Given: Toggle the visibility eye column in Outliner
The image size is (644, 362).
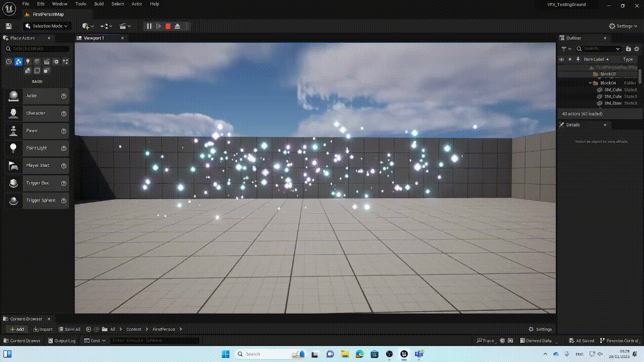Looking at the screenshot, I should pos(562,59).
